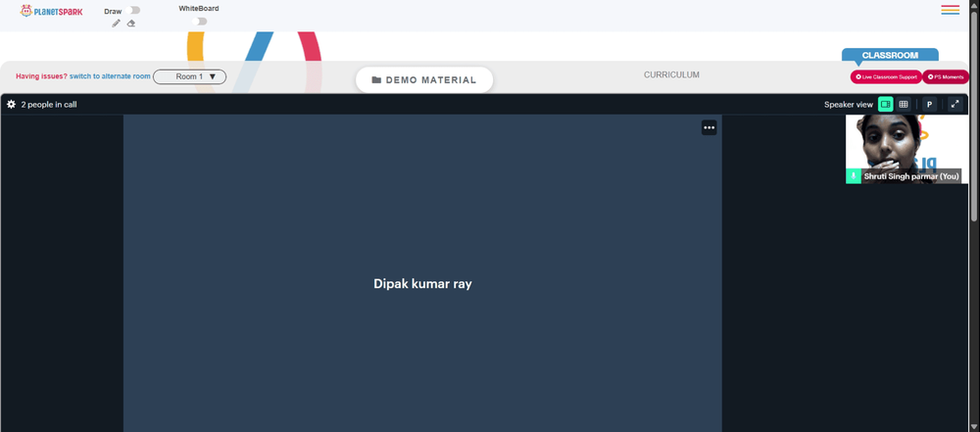The height and width of the screenshot is (432, 980).
Task: Click the Having issues? text
Action: [x=41, y=76]
